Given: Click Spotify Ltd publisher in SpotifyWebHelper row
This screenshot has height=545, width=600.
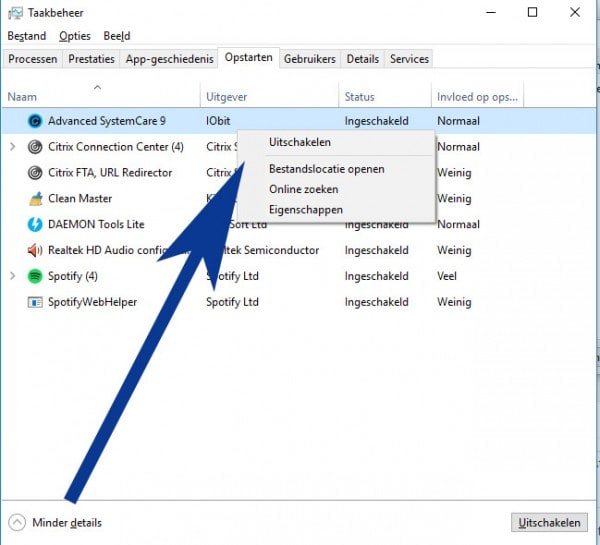Looking at the screenshot, I should 232,302.
